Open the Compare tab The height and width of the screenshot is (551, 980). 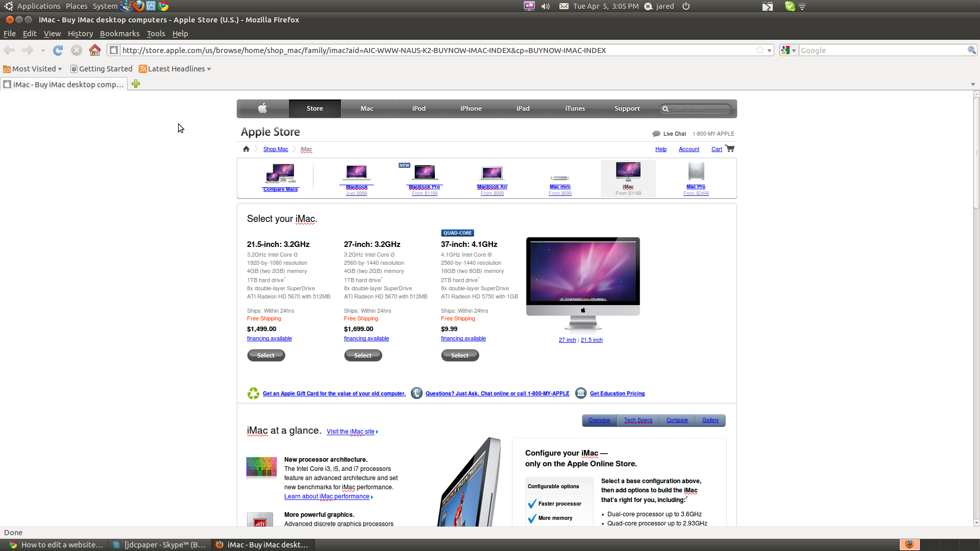point(677,420)
